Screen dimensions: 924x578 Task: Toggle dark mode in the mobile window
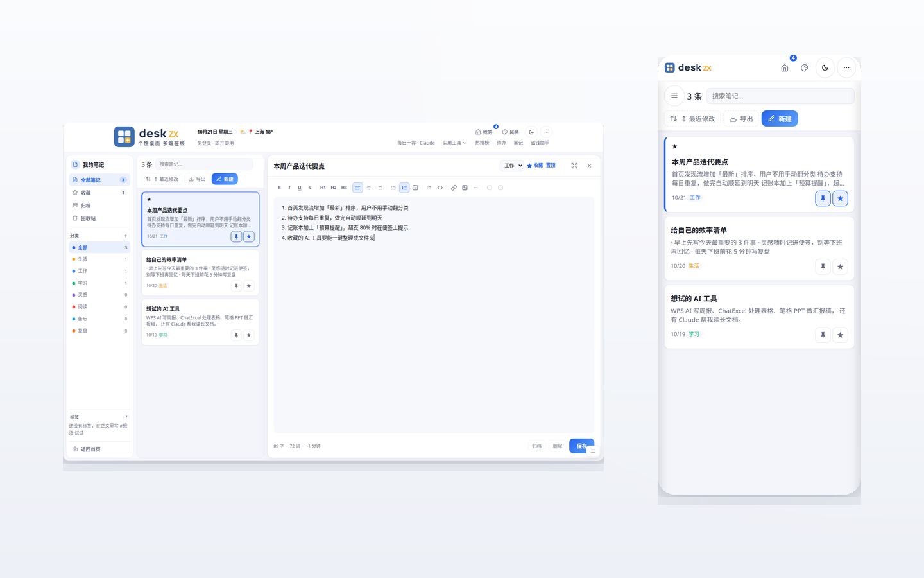click(x=825, y=67)
